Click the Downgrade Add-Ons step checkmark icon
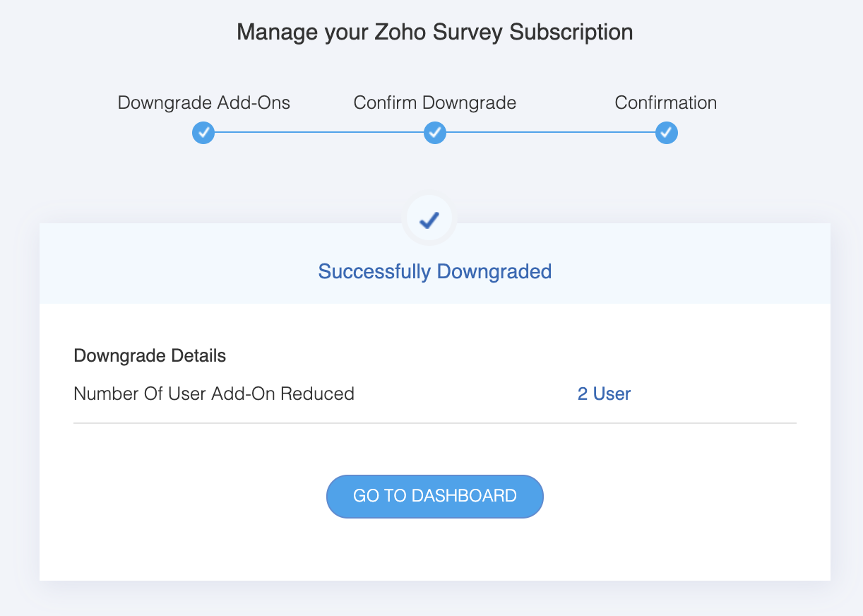The image size is (863, 616). (x=203, y=132)
